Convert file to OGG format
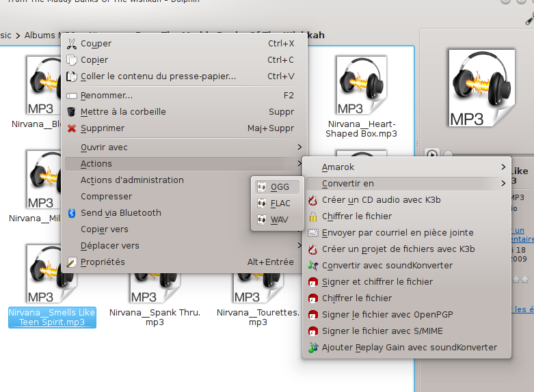This screenshot has height=392, width=534. click(x=277, y=187)
